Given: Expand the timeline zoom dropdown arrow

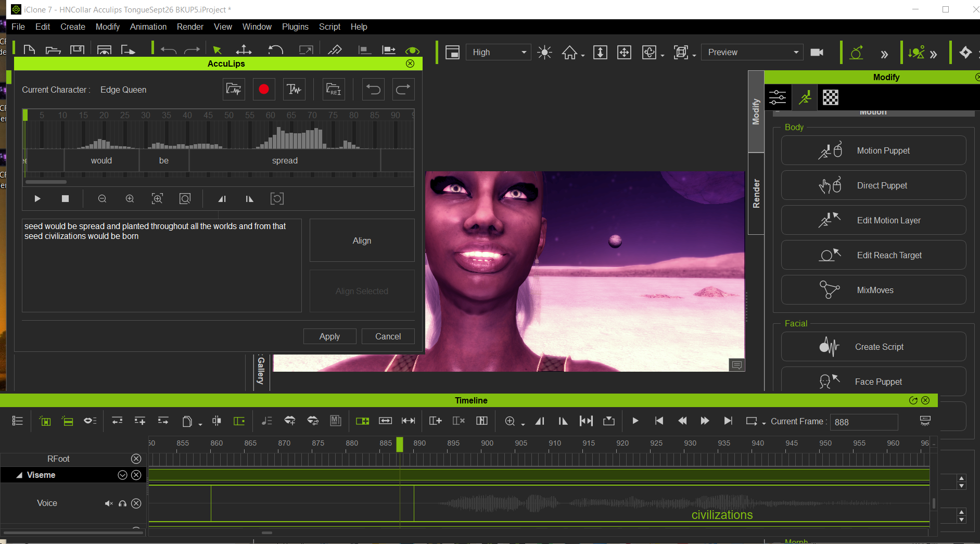Looking at the screenshot, I should pos(523,424).
